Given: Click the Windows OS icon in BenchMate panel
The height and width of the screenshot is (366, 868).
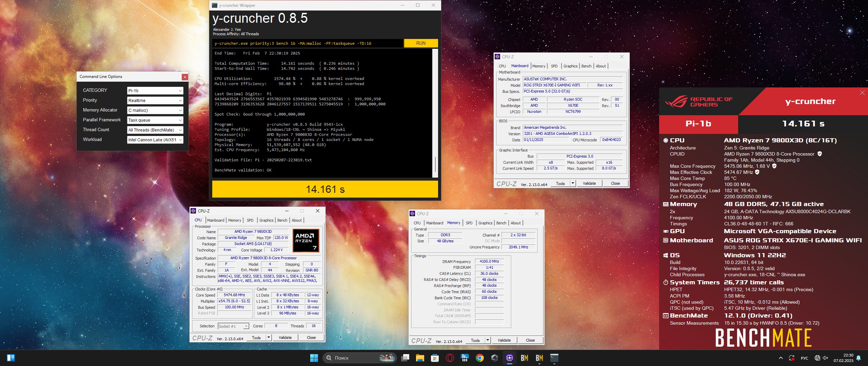Looking at the screenshot, I should pyautogui.click(x=666, y=255).
